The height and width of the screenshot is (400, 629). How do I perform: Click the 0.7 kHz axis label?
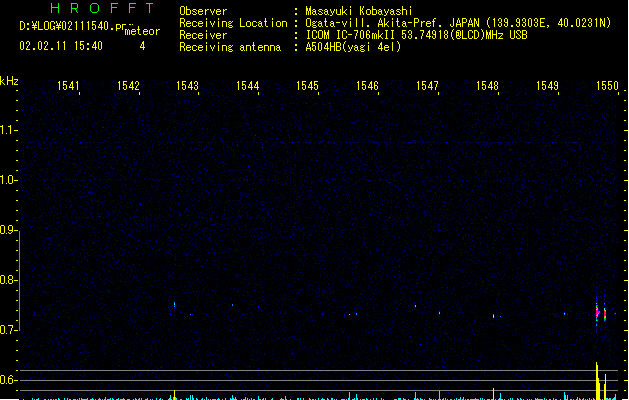click(8, 330)
